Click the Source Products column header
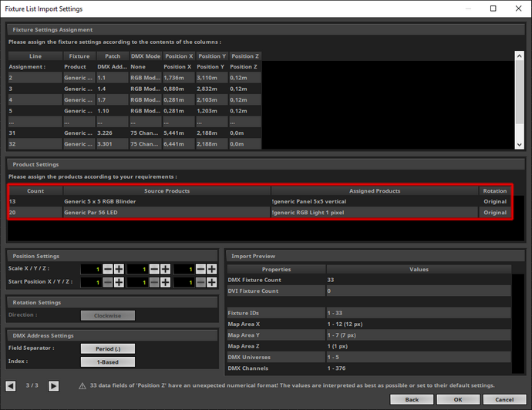 (167, 191)
